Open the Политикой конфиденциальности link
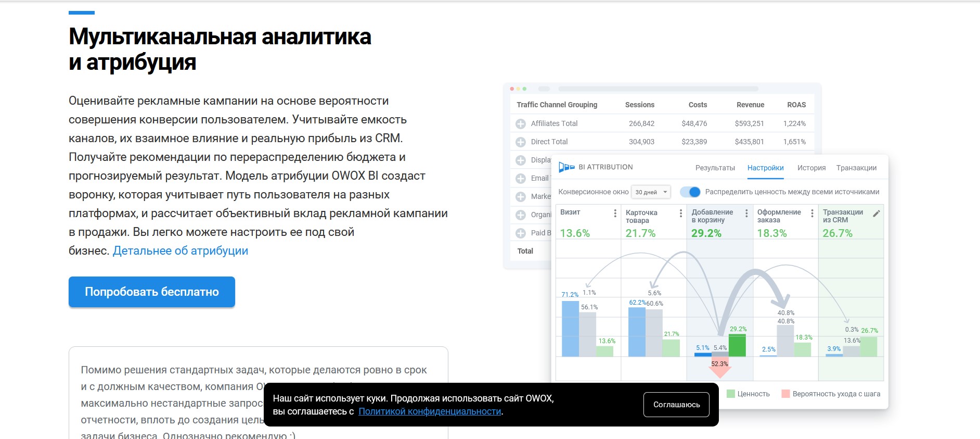The height and width of the screenshot is (439, 980). 430,411
